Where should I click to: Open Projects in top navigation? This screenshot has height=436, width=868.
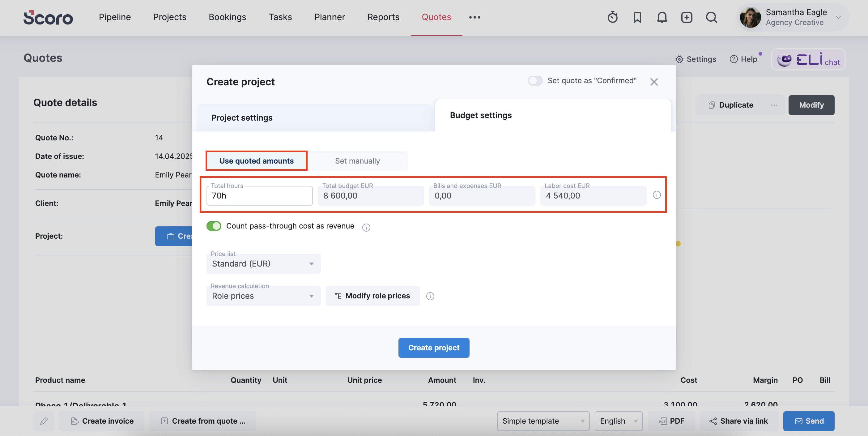[x=169, y=17]
